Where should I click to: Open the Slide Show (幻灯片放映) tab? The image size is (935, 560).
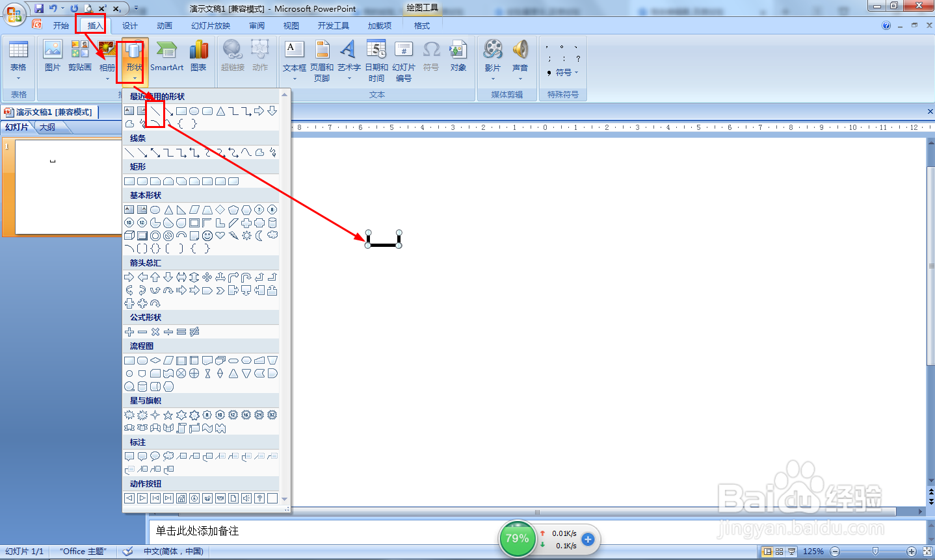(x=211, y=25)
